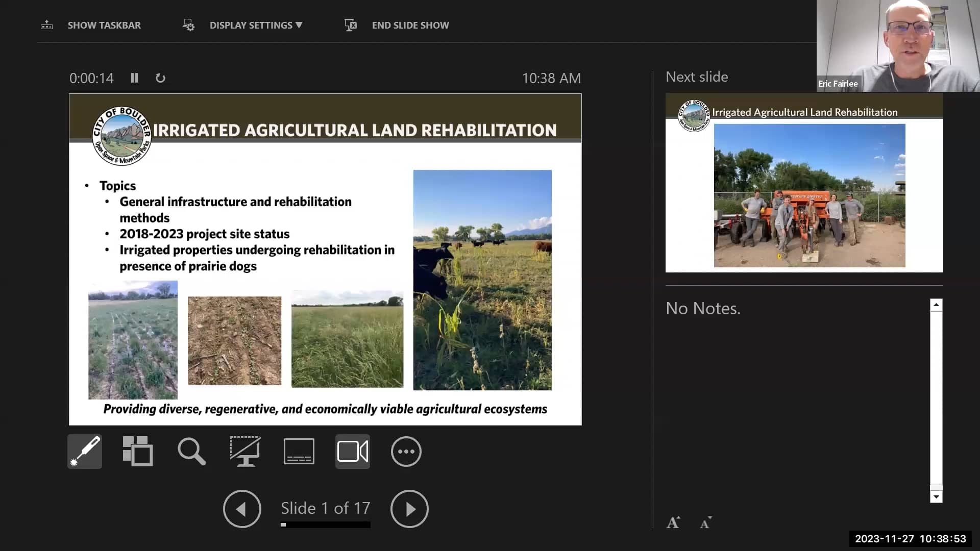Open the See All Slides view

(x=138, y=451)
